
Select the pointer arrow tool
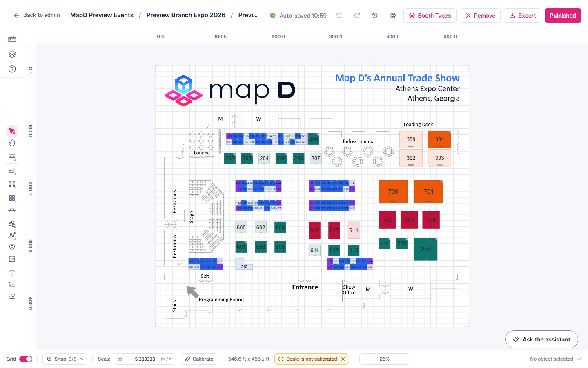point(12,131)
